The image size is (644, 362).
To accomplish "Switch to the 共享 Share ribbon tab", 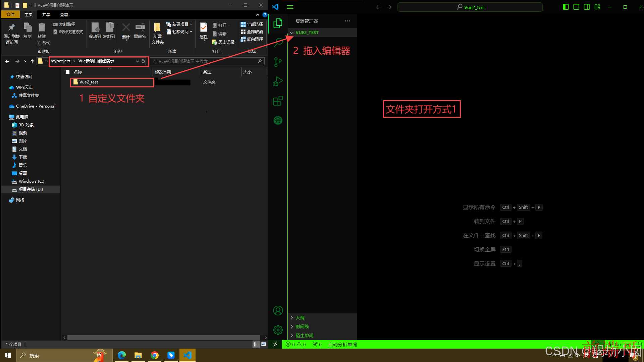I will [46, 14].
